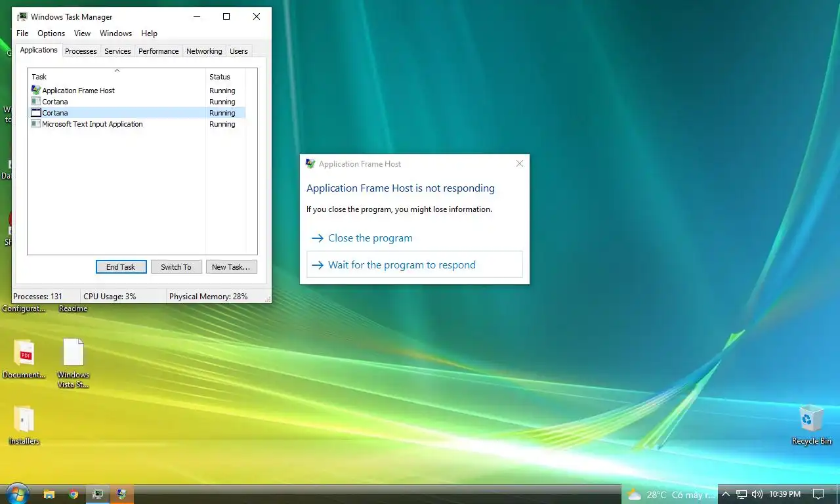Open the Windows Vista St... file icon
The image size is (840, 504).
pyautogui.click(x=73, y=364)
